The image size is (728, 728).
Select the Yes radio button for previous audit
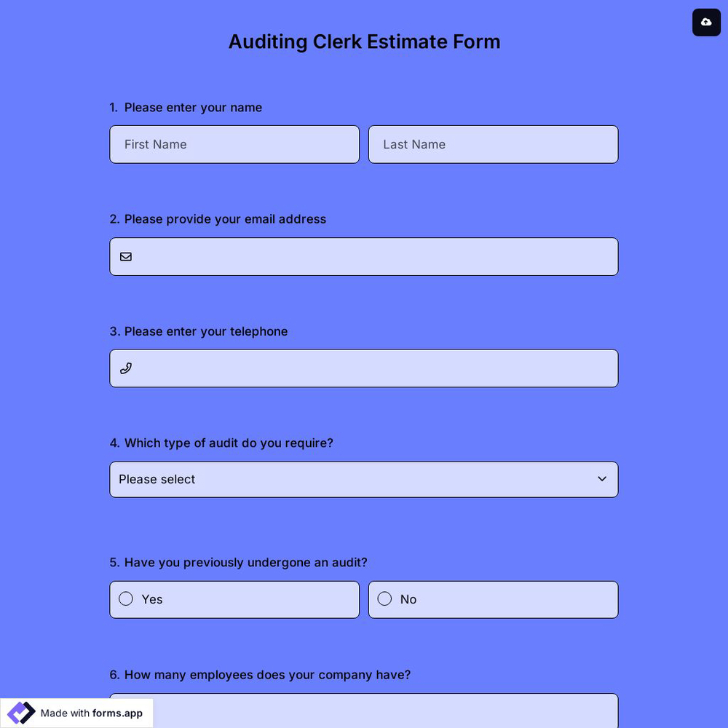tap(125, 598)
